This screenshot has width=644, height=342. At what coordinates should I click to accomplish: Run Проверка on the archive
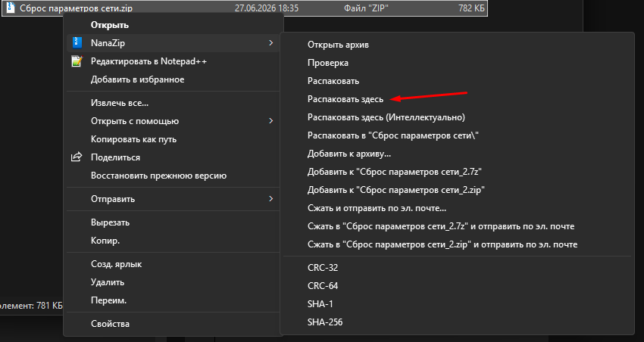328,63
